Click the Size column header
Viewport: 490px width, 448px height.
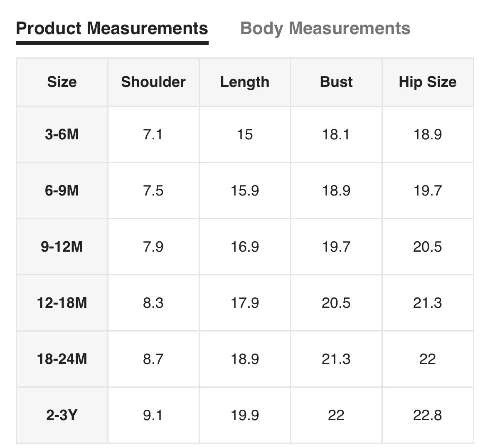pyautogui.click(x=62, y=82)
